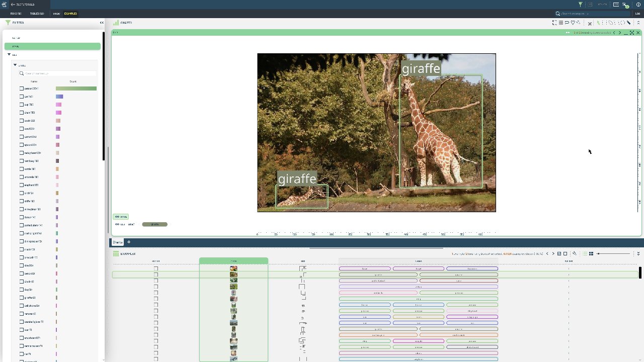Switch to the Examples tab
The image size is (644, 362).
pyautogui.click(x=70, y=14)
